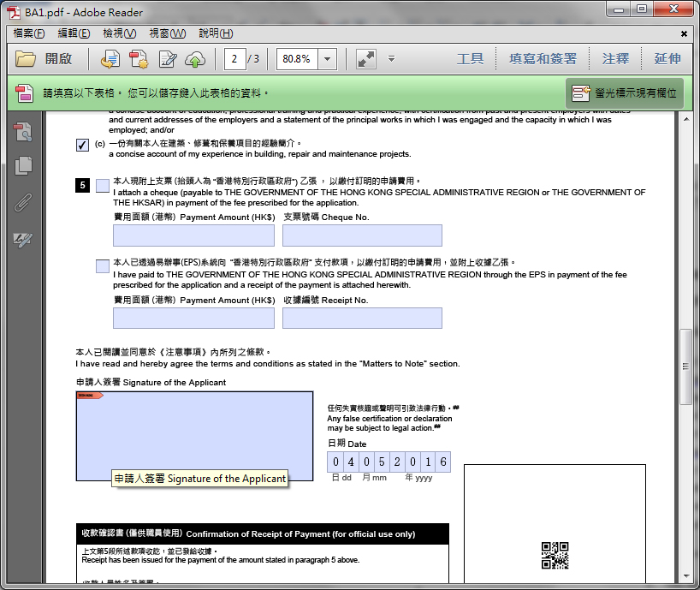Click the cloud upload toolbar icon
Screen dimensions: 700x590
tap(196, 59)
